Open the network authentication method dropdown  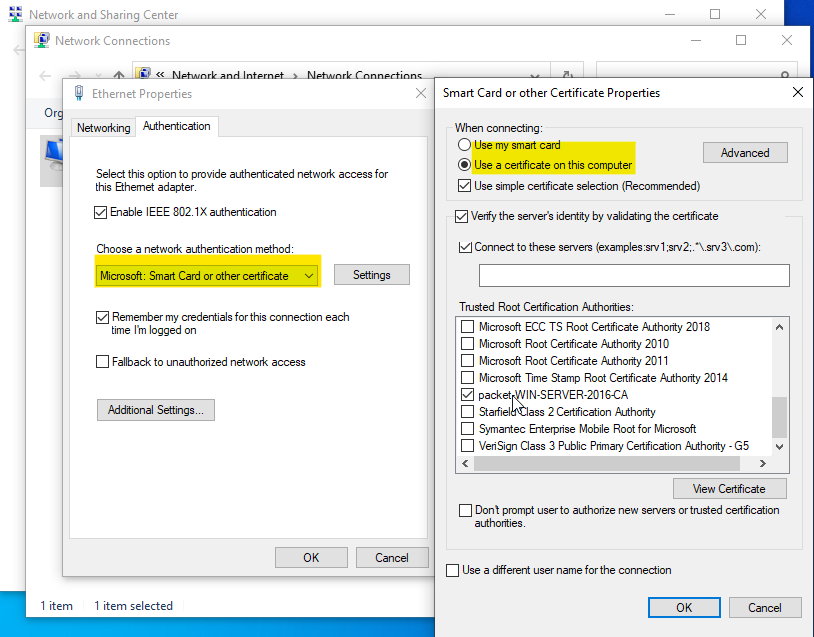pyautogui.click(x=309, y=274)
